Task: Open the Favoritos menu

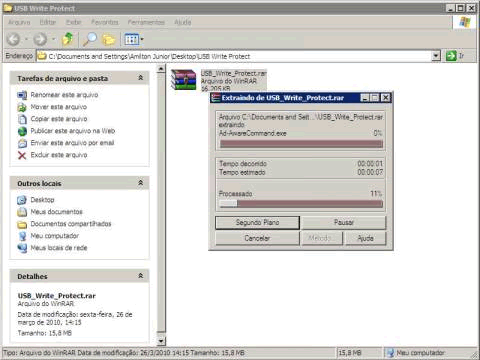Action: [x=105, y=22]
